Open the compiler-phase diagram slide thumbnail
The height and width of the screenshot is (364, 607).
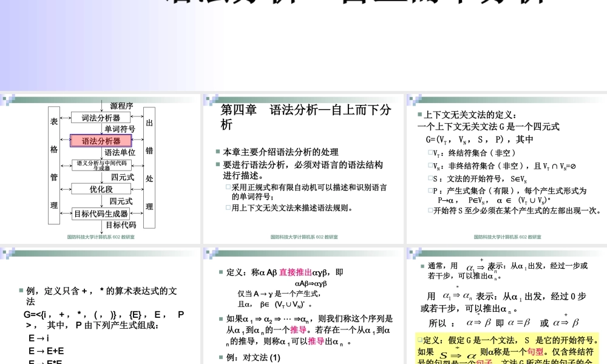100,169
